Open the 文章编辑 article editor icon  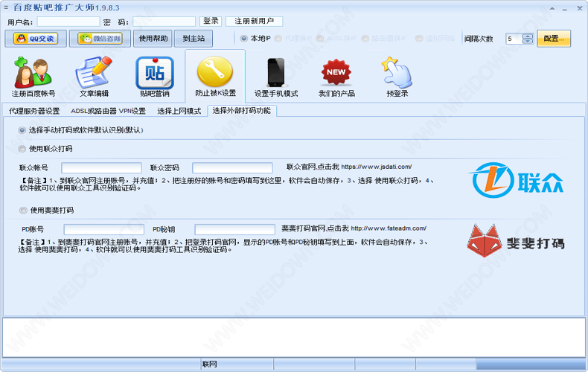94,77
